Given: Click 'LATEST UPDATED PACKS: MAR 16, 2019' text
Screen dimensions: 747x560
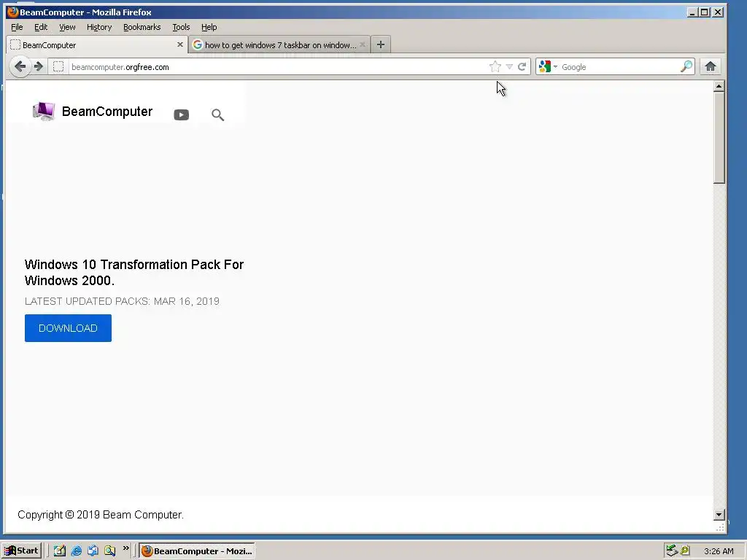Looking at the screenshot, I should pos(122,301).
